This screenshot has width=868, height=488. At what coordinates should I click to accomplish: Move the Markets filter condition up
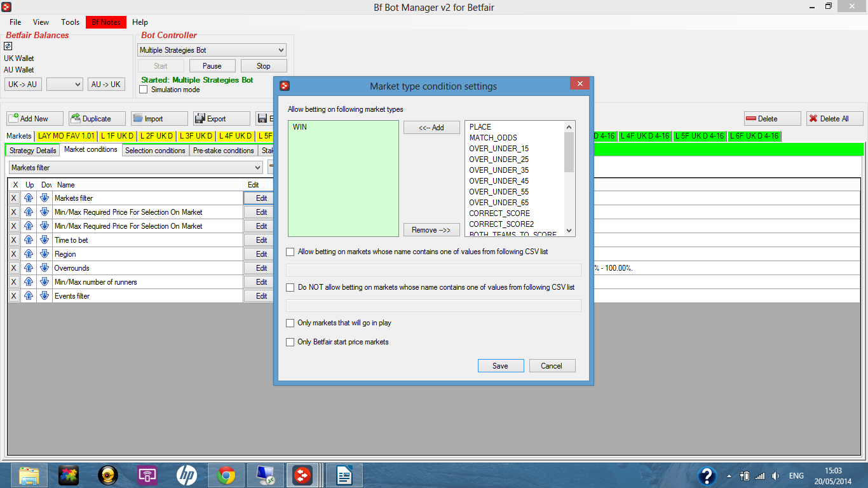pos(29,198)
